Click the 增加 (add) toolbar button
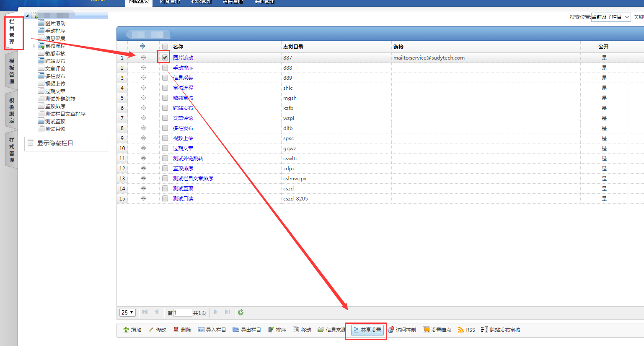This screenshot has width=644, height=346. click(x=132, y=330)
